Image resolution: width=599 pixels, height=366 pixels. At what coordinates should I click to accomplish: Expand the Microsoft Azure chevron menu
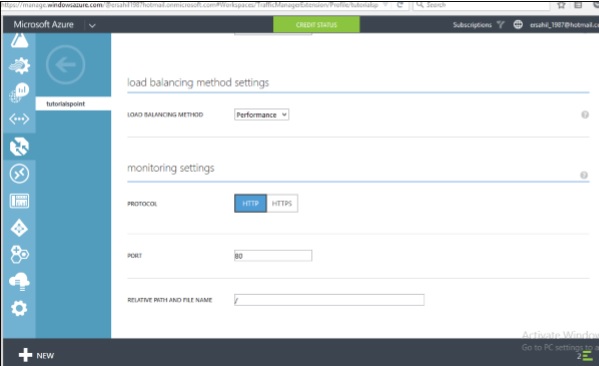92,26
